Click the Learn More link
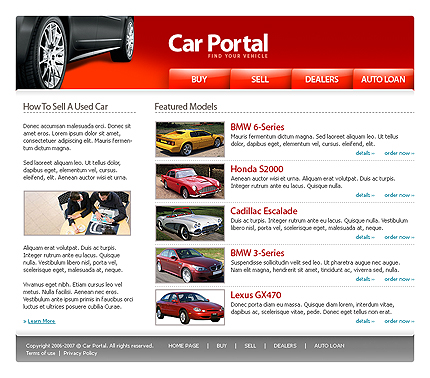This screenshot has width=430, height=378. (41, 321)
